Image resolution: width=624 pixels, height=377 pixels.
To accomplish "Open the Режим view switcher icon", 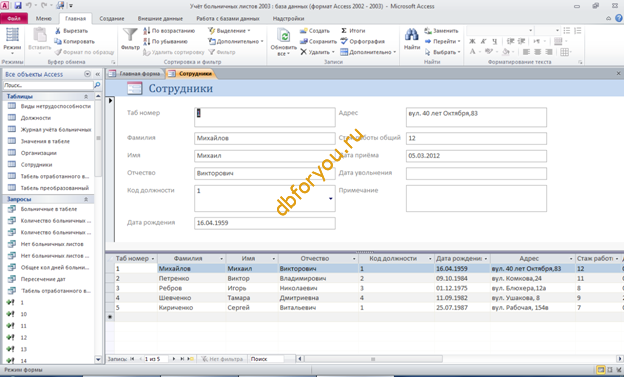I will [12, 35].
